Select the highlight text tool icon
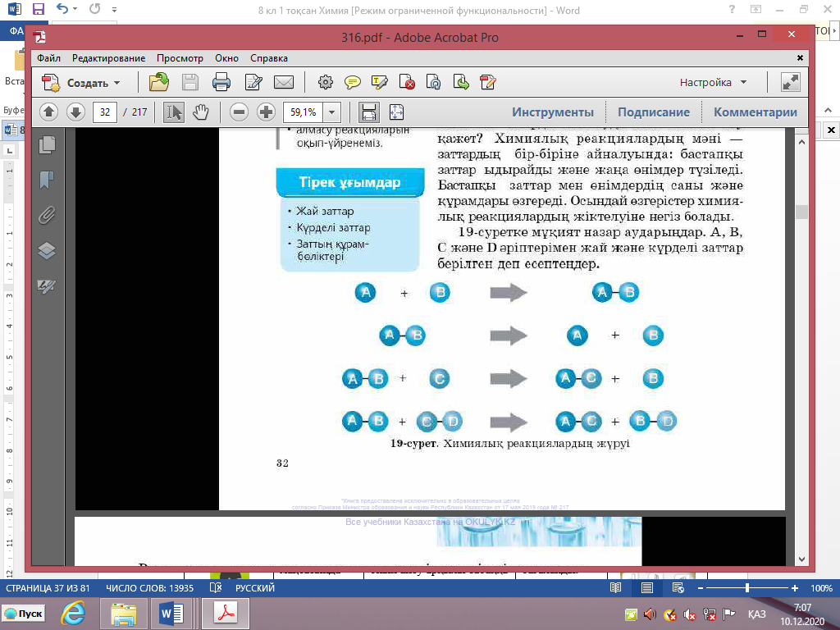Image resolution: width=840 pixels, height=630 pixels. [379, 83]
